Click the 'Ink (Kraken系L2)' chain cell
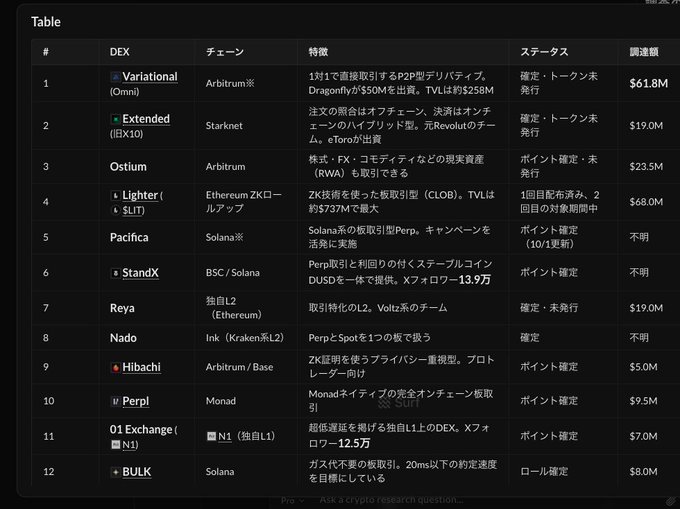 (x=245, y=338)
